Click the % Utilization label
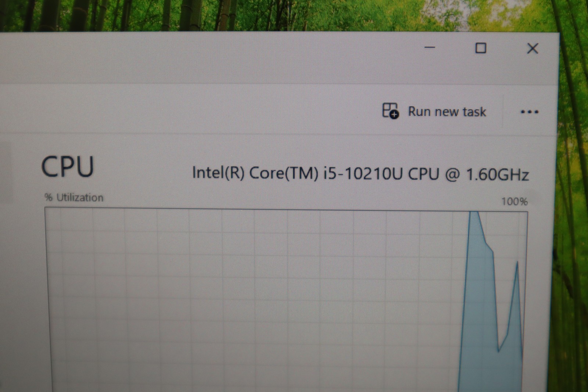 pyautogui.click(x=74, y=198)
